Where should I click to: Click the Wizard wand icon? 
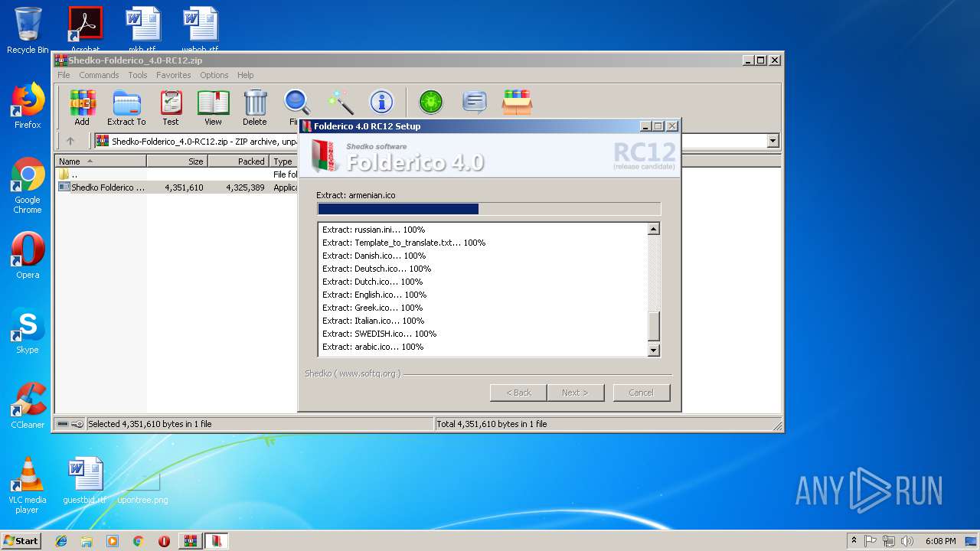click(340, 102)
